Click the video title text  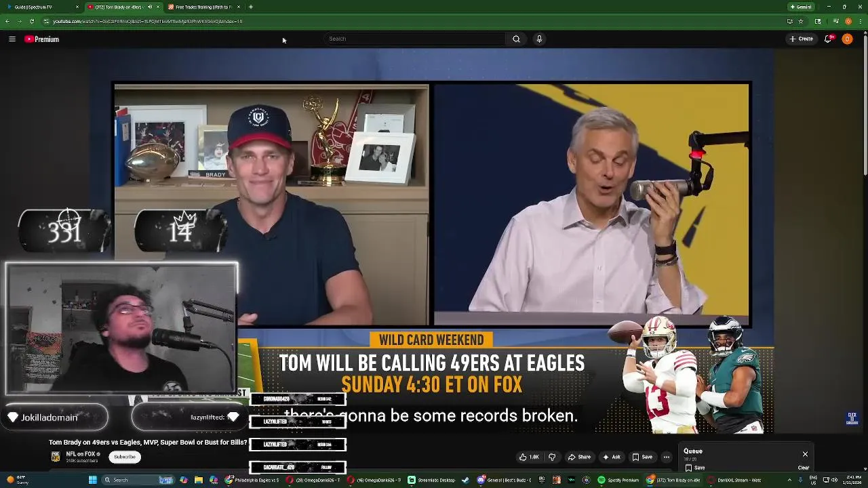148,443
